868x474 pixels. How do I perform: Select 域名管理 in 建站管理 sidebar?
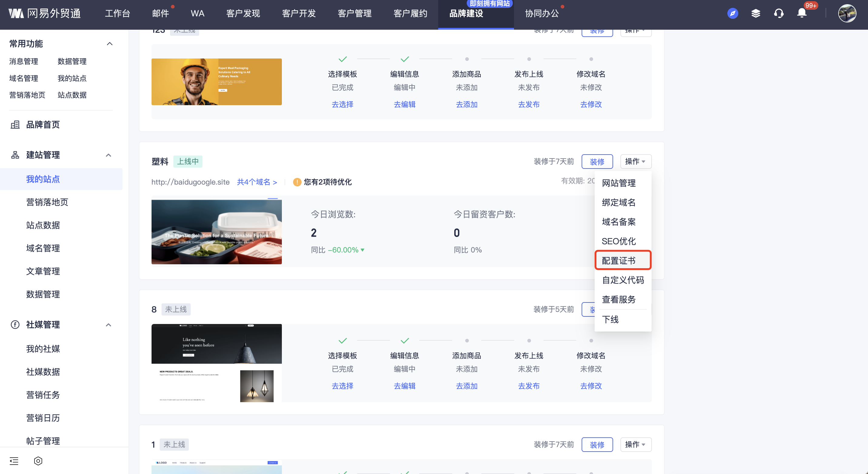pyautogui.click(x=43, y=248)
